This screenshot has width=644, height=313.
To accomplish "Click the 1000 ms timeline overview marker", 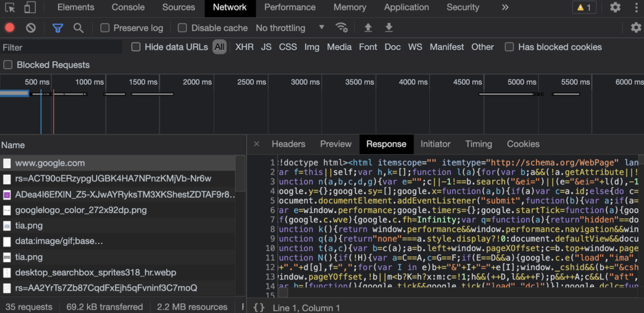I will click(90, 82).
